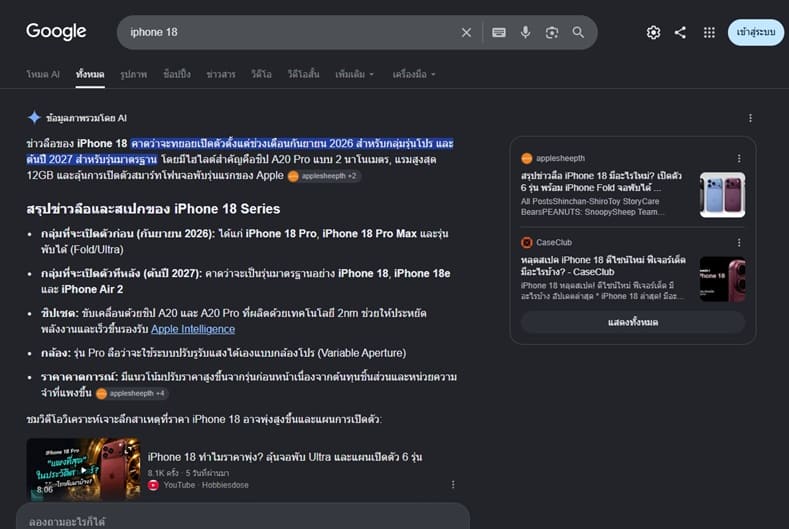This screenshot has height=529, width=789.
Task: Clear the search box with X icon
Action: pyautogui.click(x=466, y=33)
